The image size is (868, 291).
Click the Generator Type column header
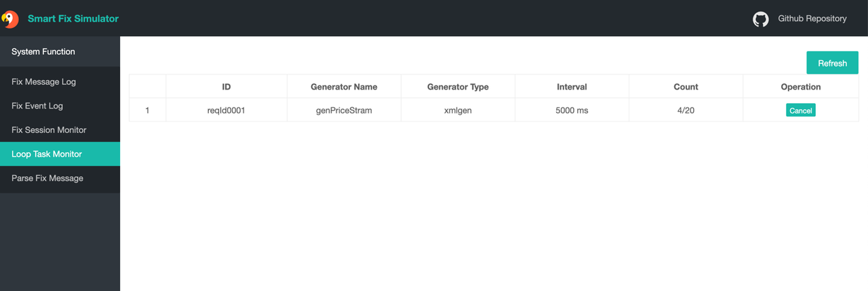tap(458, 87)
